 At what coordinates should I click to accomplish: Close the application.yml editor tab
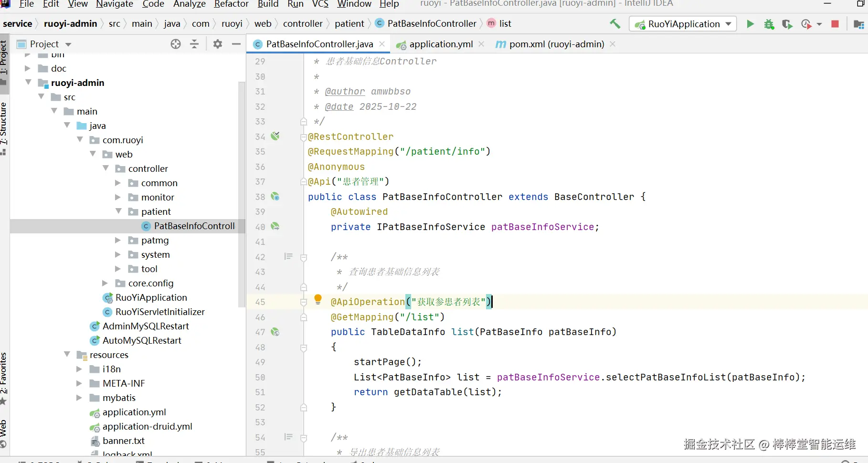pos(481,44)
